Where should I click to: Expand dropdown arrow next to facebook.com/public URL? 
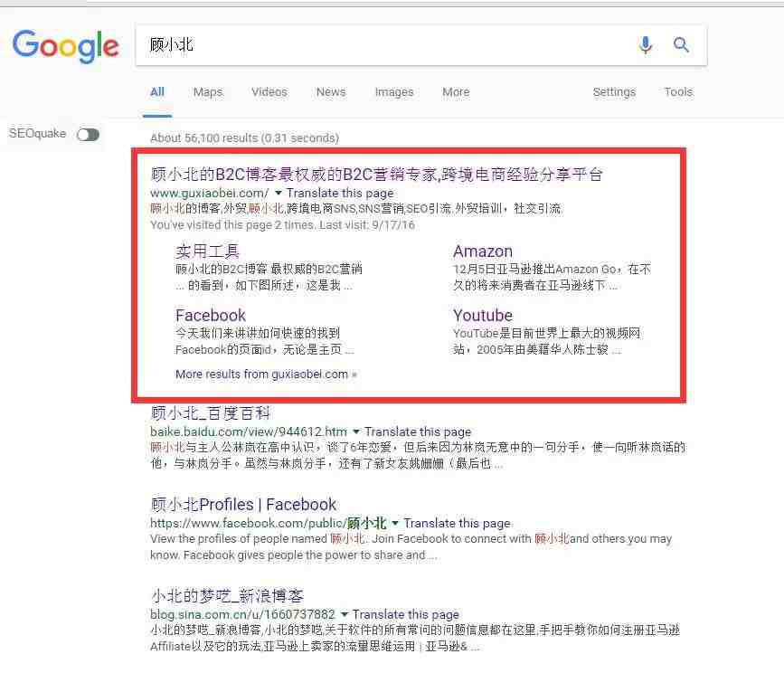pyautogui.click(x=395, y=523)
